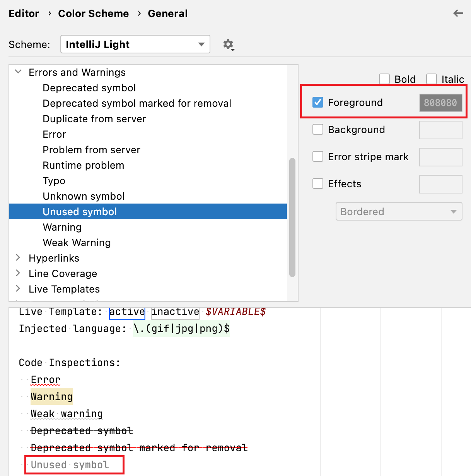
Task: Disable the Foreground checkbox
Action: coord(317,102)
